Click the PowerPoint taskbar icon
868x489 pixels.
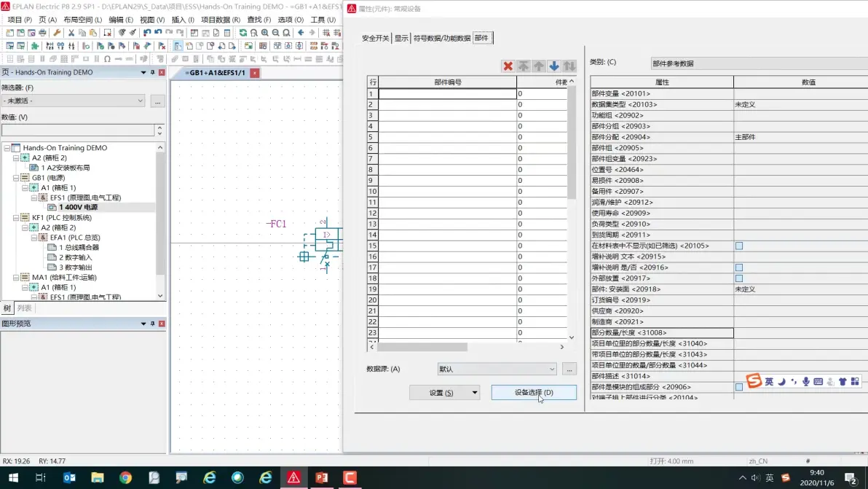coord(322,477)
